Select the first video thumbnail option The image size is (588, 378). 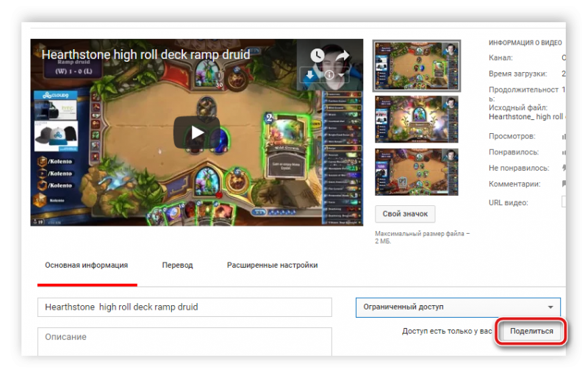(x=416, y=66)
